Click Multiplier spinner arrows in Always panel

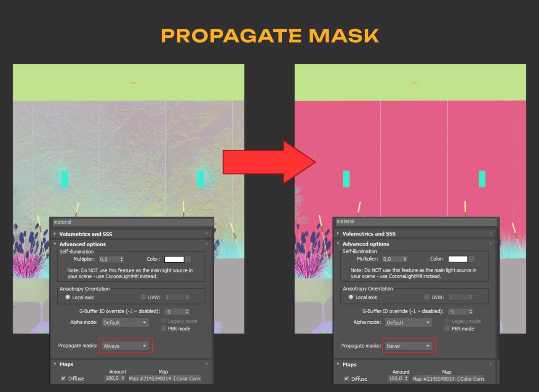122,259
